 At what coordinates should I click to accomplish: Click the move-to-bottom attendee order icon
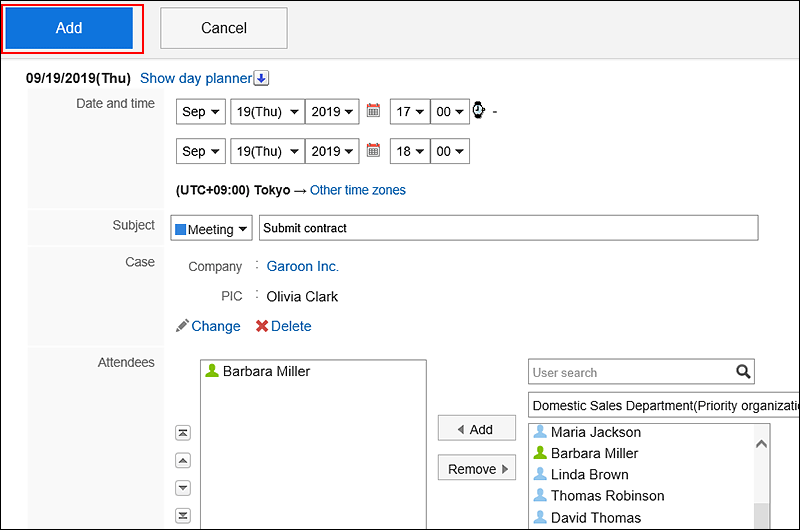pos(183,515)
